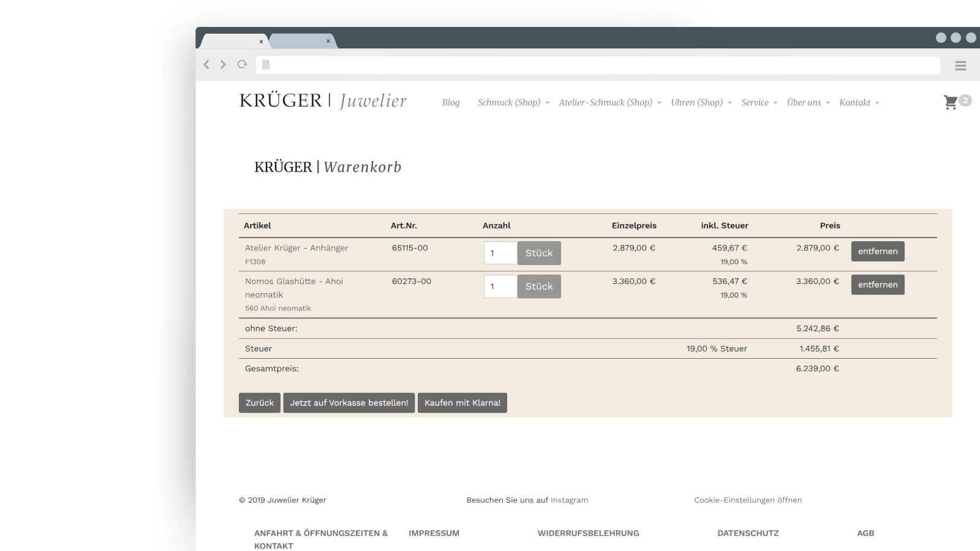Select the 536,47 € tax cell
The image size is (980, 551).
[x=729, y=282]
